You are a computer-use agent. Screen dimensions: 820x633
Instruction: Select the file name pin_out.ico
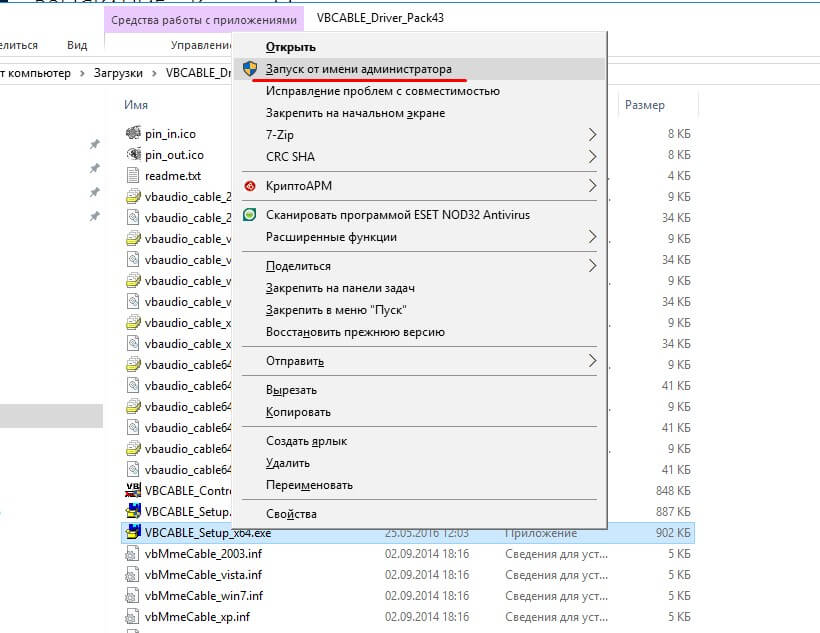click(174, 155)
